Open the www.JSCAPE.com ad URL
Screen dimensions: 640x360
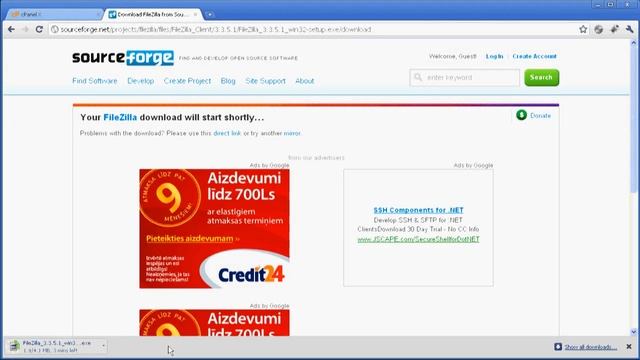(x=418, y=239)
